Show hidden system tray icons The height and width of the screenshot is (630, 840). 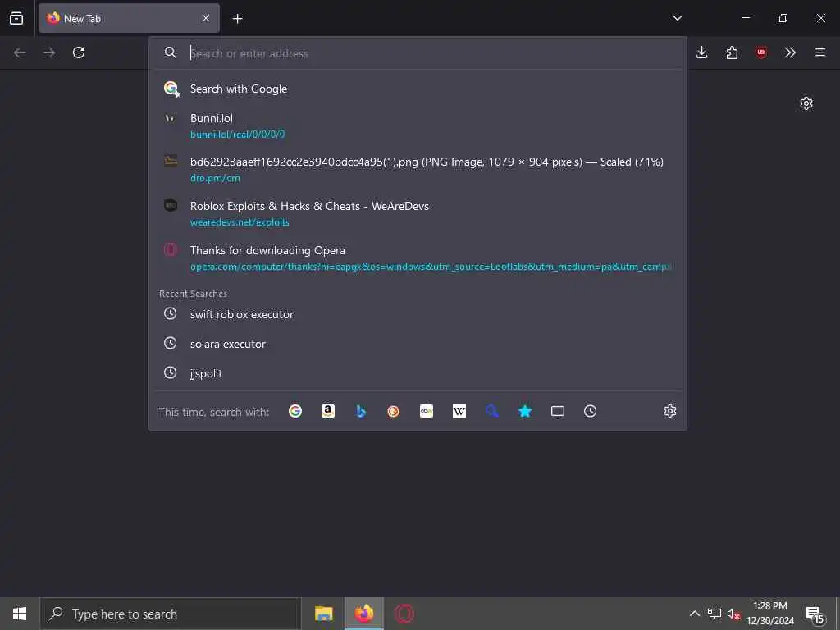point(694,614)
